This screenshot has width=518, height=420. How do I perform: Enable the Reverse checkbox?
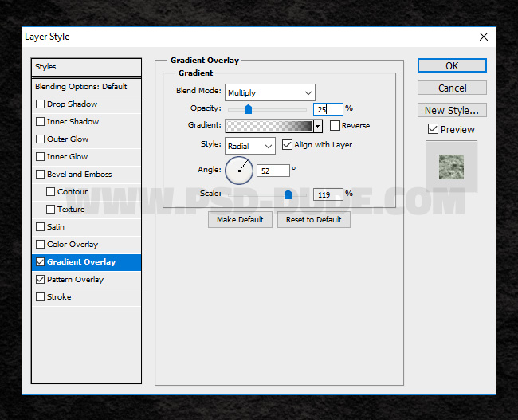pyautogui.click(x=335, y=126)
